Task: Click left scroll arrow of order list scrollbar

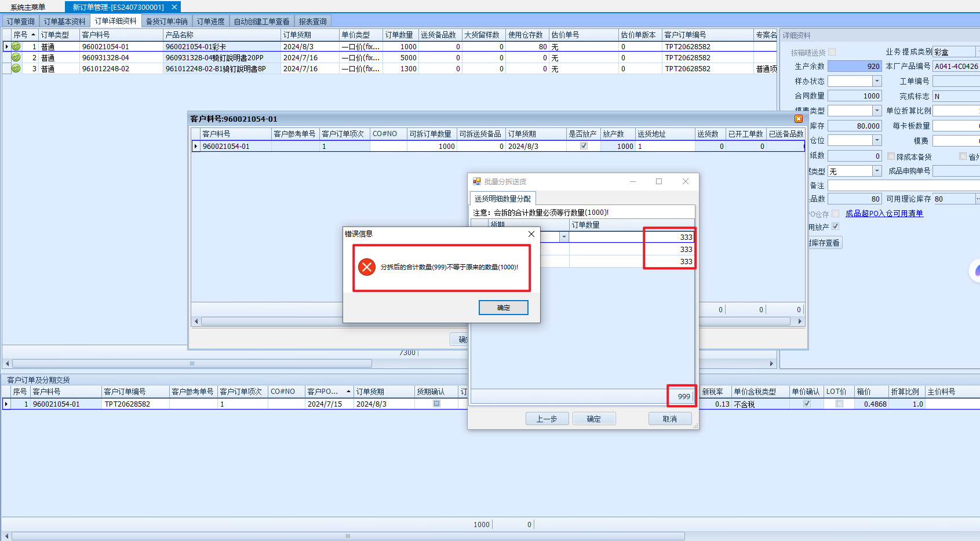Action: [x=7, y=364]
